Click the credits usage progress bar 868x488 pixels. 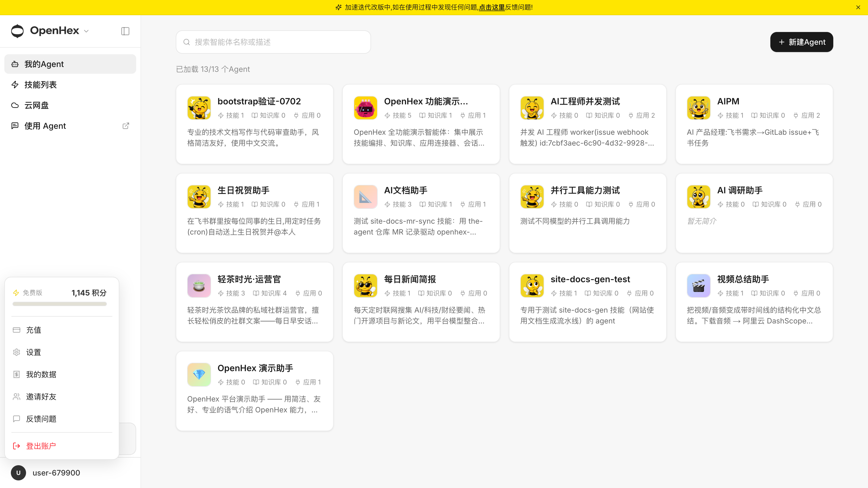click(60, 304)
